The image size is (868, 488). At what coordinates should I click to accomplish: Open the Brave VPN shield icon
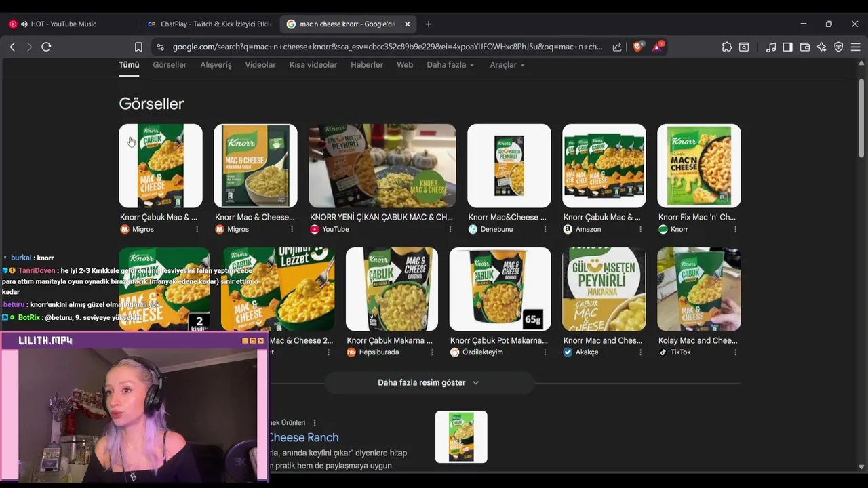[839, 47]
